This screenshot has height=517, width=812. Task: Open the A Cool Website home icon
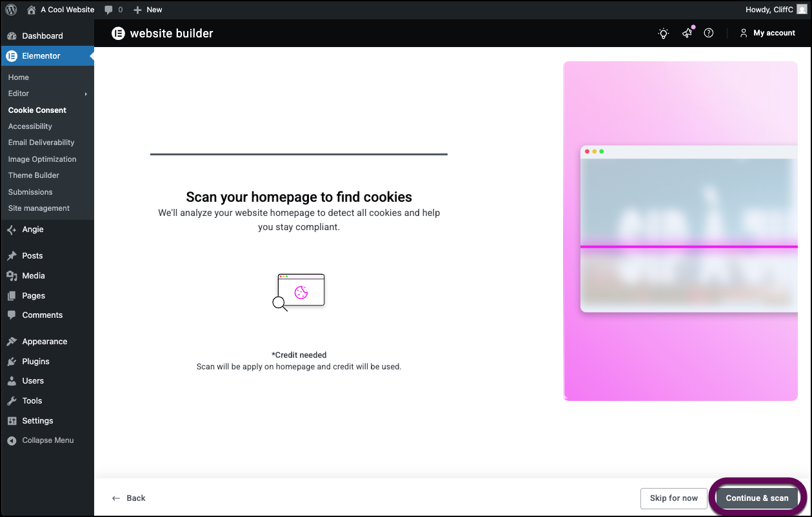point(31,10)
